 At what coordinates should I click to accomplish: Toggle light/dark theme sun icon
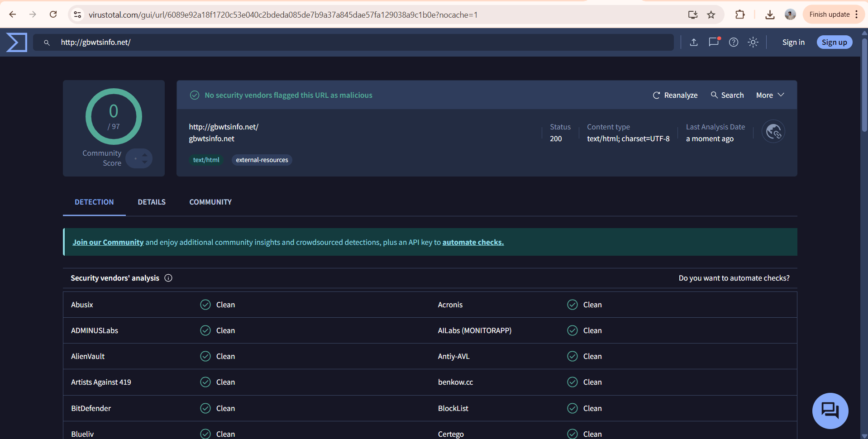pyautogui.click(x=753, y=42)
